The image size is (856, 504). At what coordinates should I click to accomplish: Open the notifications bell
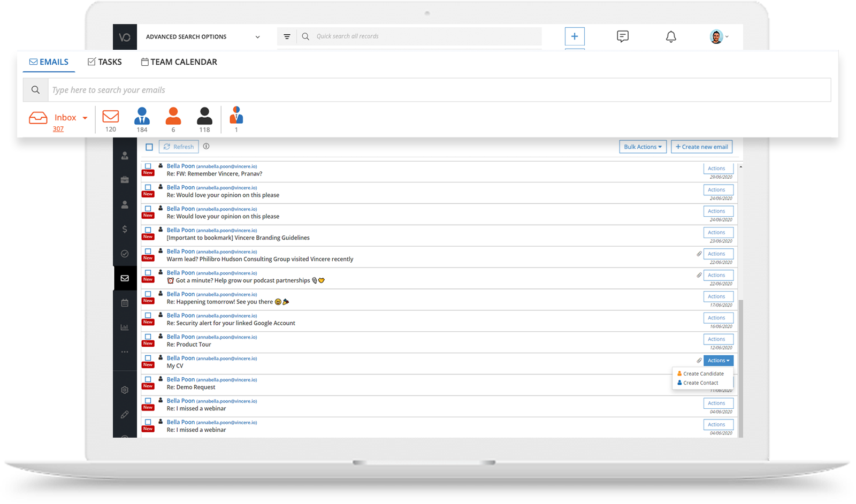point(671,36)
